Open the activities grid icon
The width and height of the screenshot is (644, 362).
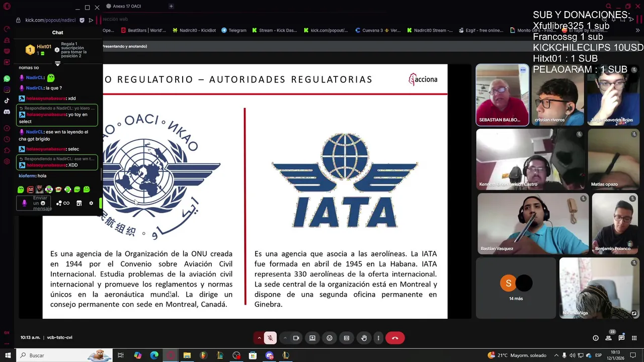pyautogui.click(x=634, y=338)
